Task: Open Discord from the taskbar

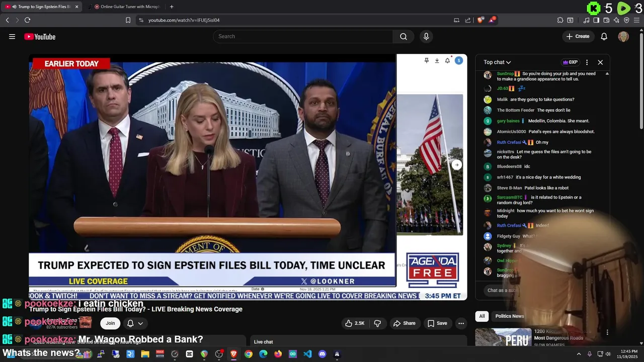Action: [x=322, y=354]
